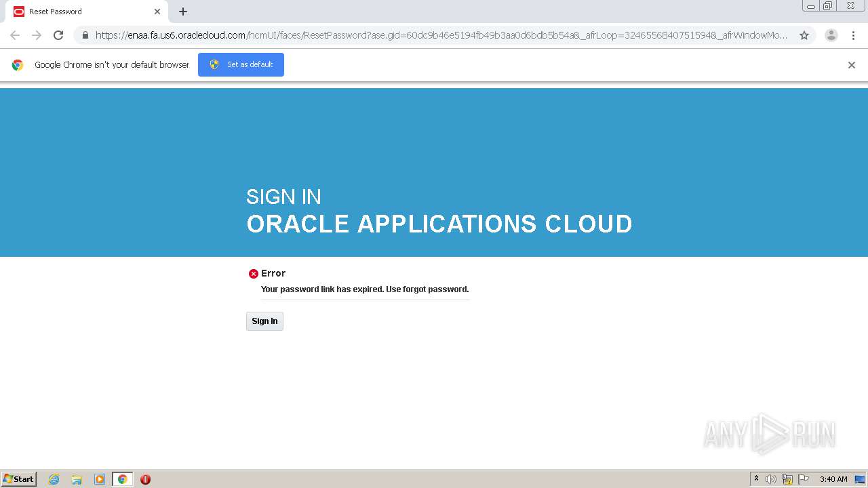Screen dimensions: 868x488
Task: Open the red Opera icon in the taskbar
Action: click(145, 479)
